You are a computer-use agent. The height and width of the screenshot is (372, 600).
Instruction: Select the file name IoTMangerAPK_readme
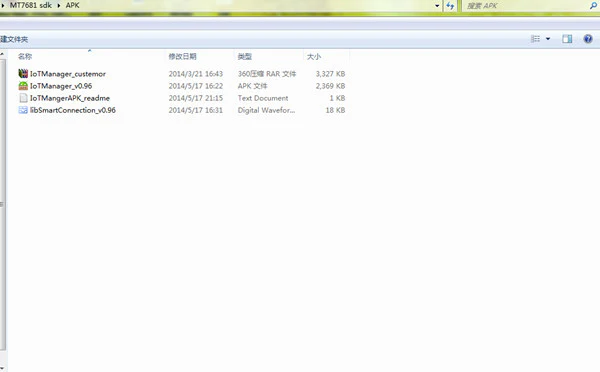tap(70, 98)
